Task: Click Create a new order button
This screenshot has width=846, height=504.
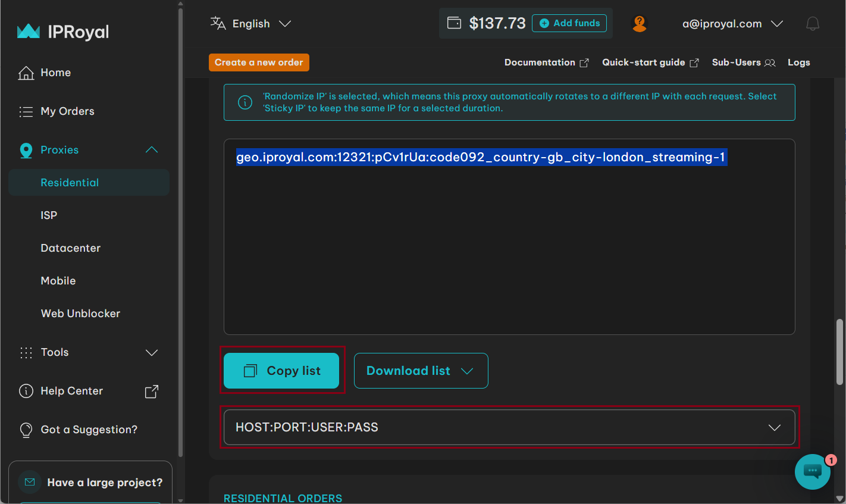Action: click(259, 62)
